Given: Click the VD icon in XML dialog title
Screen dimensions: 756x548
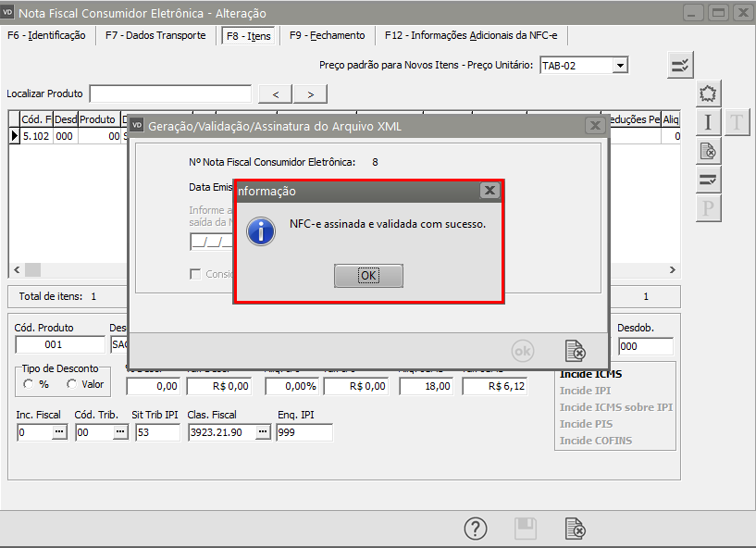Looking at the screenshot, I should (137, 125).
